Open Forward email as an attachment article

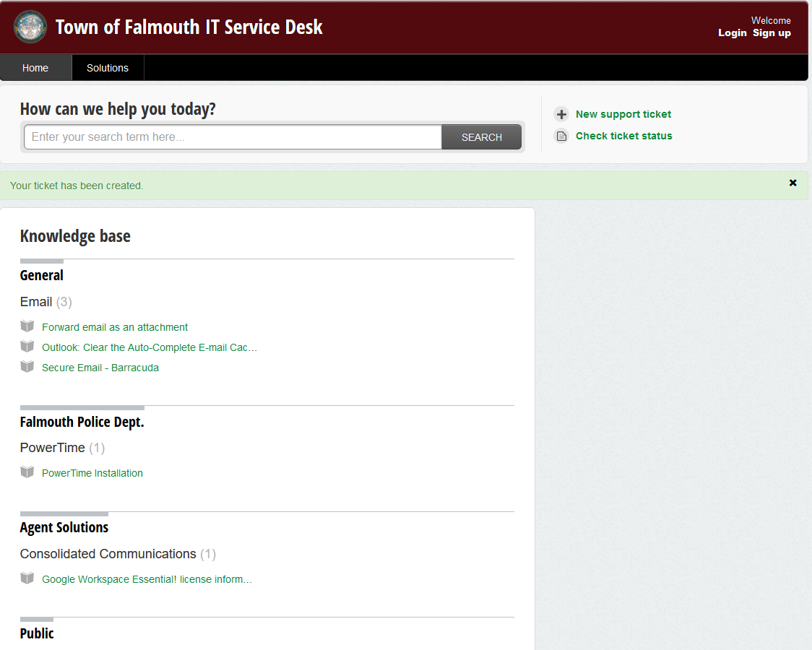pyautogui.click(x=115, y=327)
